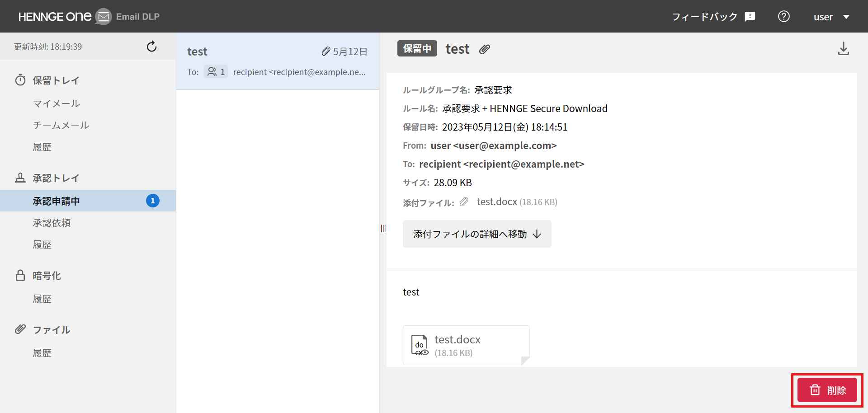Open 履歴 under 承認トレイ
The width and height of the screenshot is (868, 413).
point(42,244)
